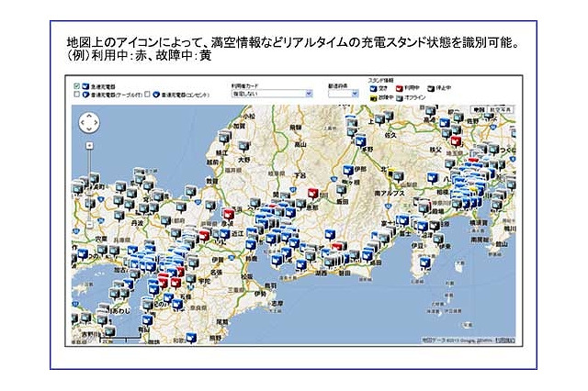The width and height of the screenshot is (588, 391).
Task: Open the 利用規約 link on the map
Action: click(505, 341)
